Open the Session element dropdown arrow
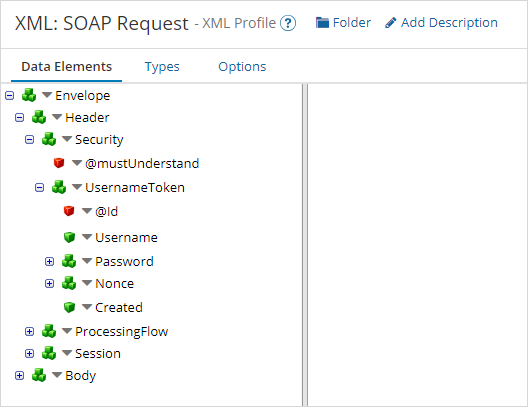The image size is (528, 407). click(67, 353)
